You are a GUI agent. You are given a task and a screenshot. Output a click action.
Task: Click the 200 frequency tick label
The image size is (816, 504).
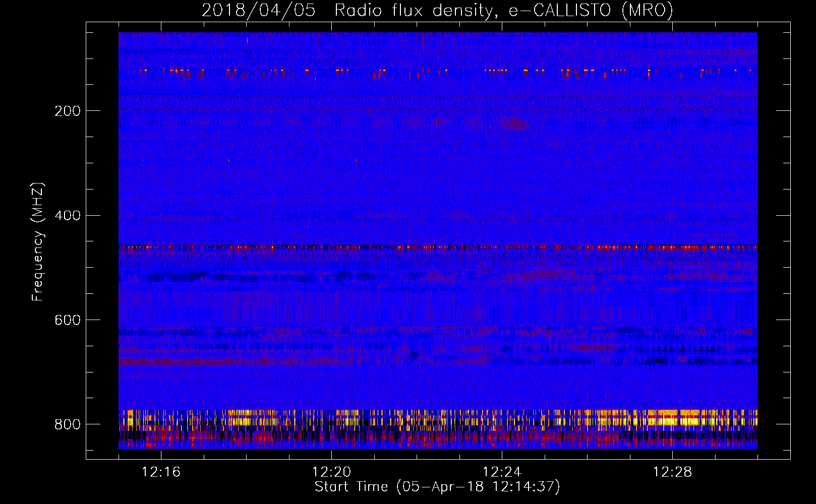click(x=68, y=111)
